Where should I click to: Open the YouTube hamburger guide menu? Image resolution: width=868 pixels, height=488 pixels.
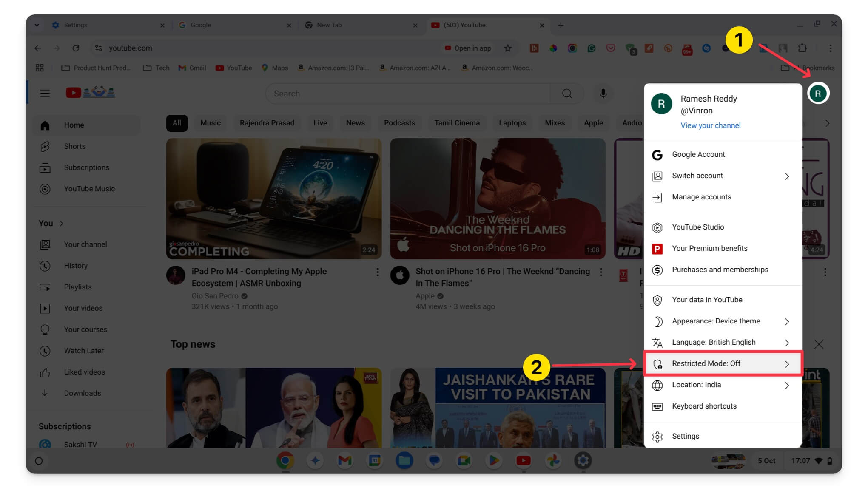tap(45, 93)
